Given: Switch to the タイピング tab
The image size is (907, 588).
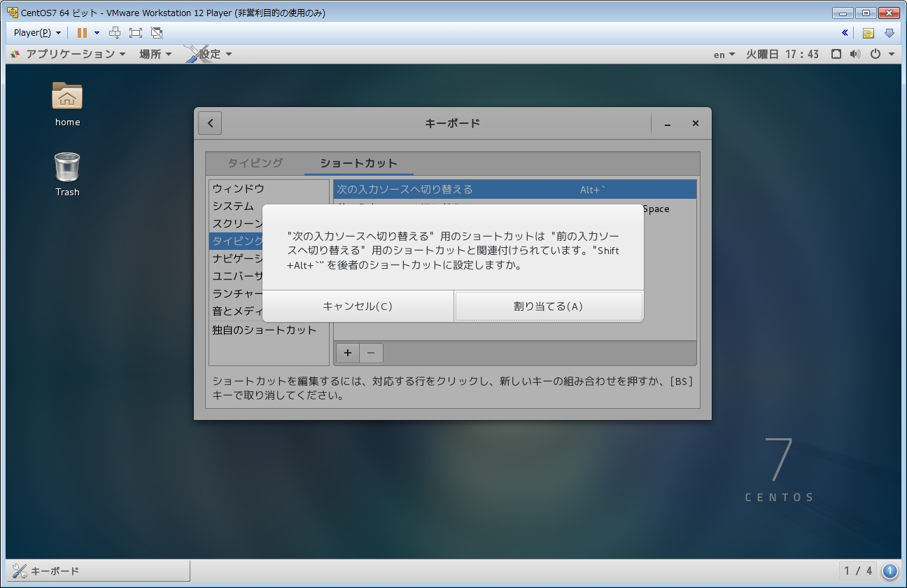Looking at the screenshot, I should point(255,163).
